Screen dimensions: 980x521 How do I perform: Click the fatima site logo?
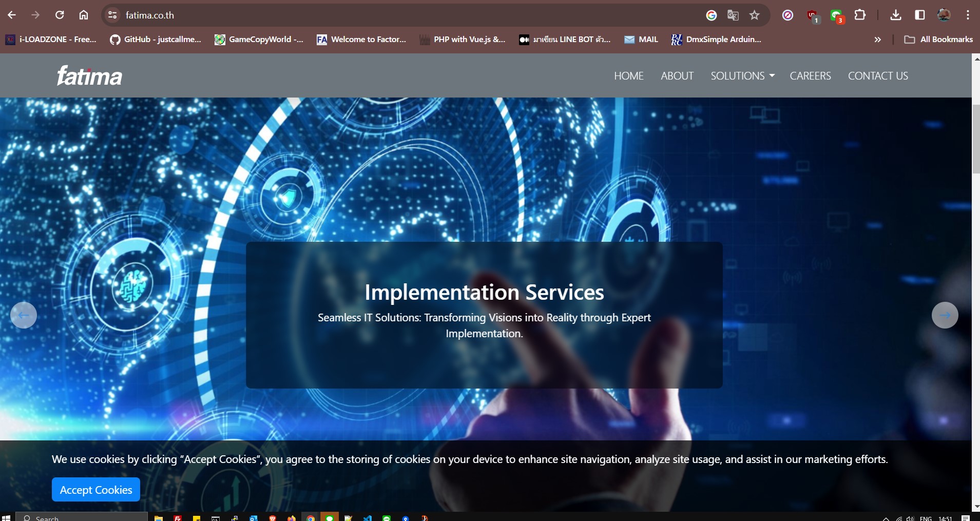coord(89,75)
